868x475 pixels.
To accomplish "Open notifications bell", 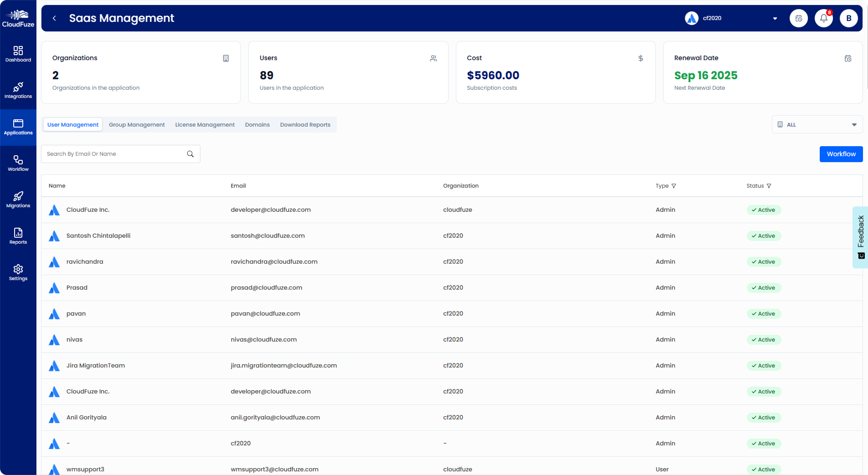I will coord(823,18).
